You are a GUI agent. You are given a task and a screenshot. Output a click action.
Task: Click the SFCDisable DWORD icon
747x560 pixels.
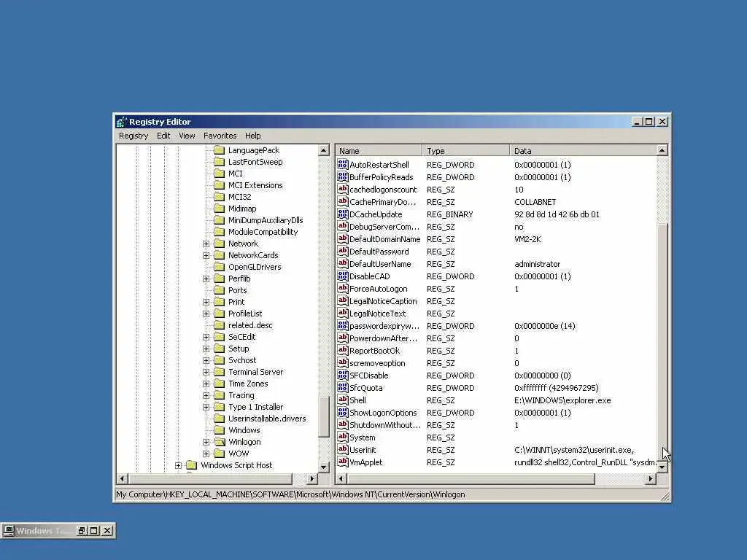343,375
